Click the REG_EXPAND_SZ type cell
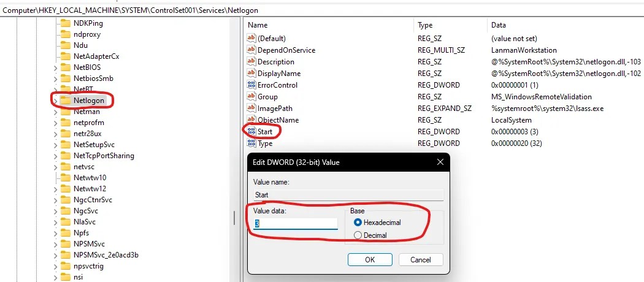 click(445, 109)
